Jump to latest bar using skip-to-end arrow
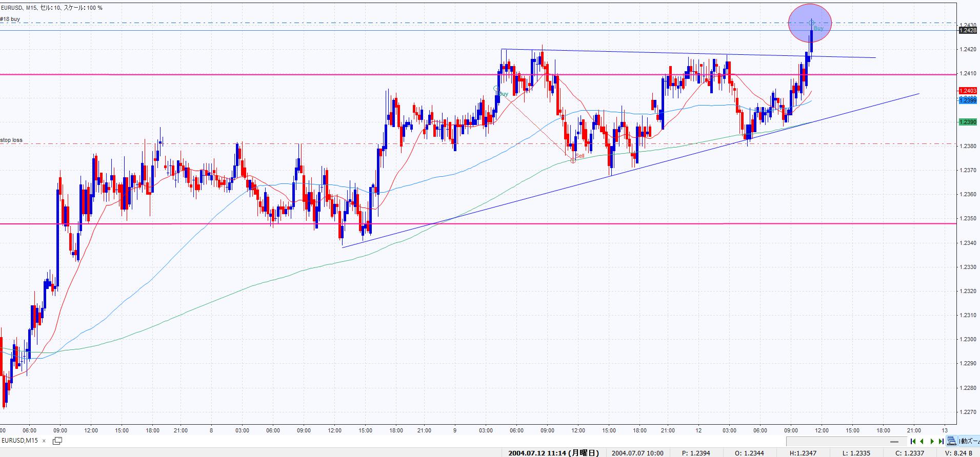The height and width of the screenshot is (457, 980). pos(941,441)
